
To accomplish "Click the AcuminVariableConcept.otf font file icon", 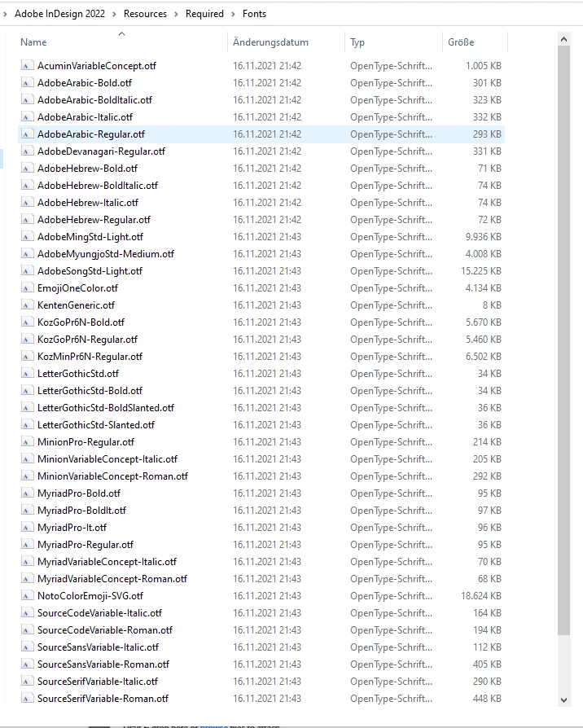I will coord(27,66).
